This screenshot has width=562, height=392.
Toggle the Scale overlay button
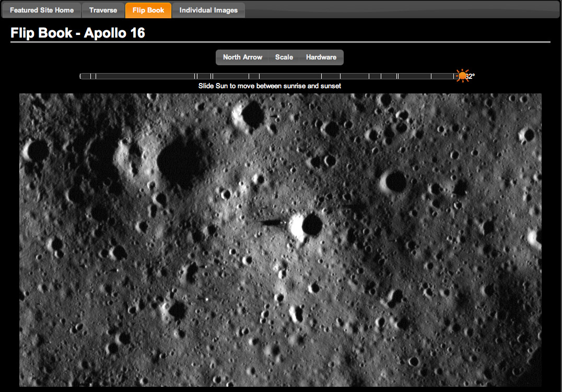coord(284,57)
